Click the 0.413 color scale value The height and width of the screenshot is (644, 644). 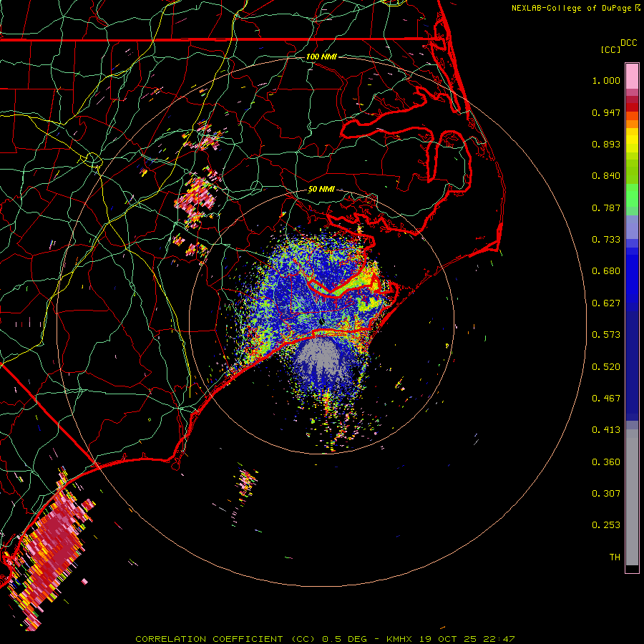(x=606, y=430)
